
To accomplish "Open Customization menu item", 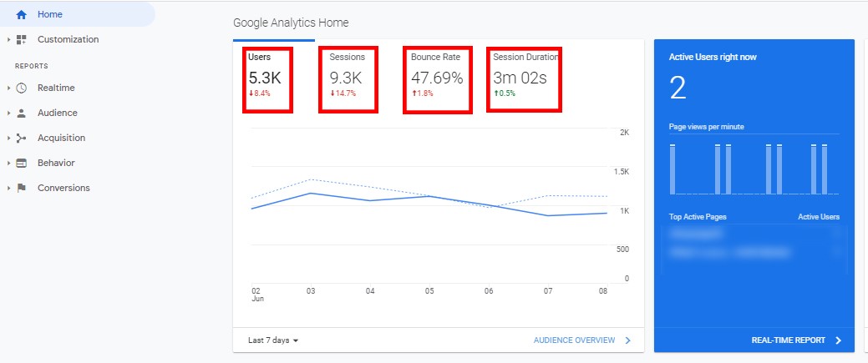I will tap(69, 39).
